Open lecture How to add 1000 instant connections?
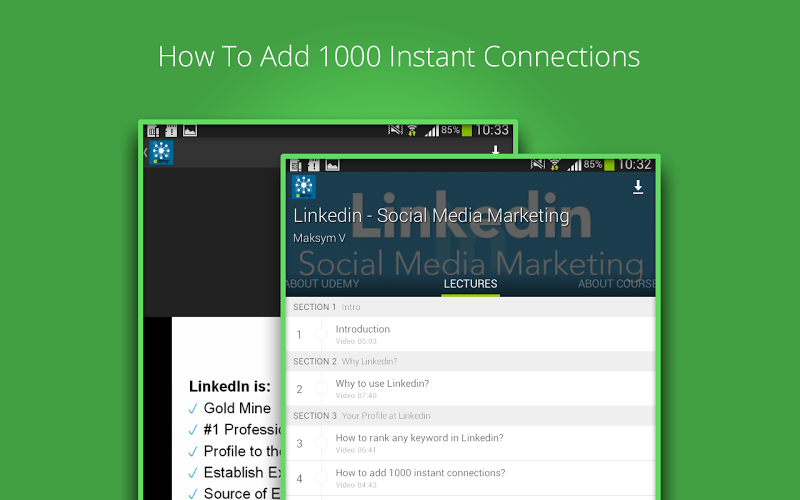 pos(470,478)
